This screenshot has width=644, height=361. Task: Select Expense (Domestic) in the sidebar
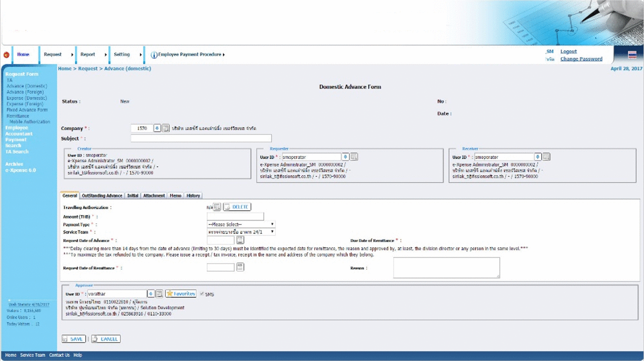tap(27, 98)
